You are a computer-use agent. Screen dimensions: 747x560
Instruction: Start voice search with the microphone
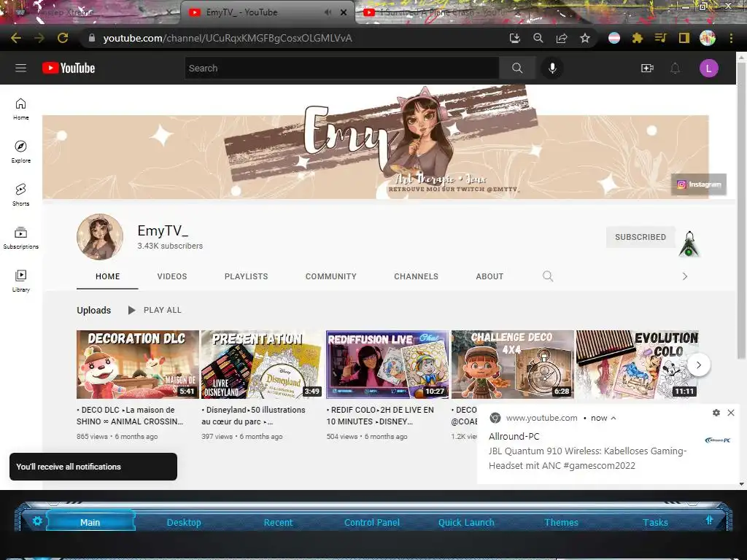(552, 68)
